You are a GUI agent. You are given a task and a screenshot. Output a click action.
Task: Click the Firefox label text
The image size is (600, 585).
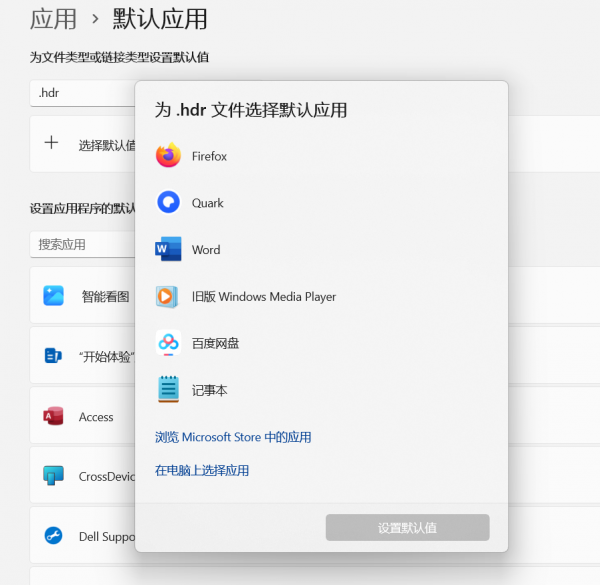tap(209, 156)
